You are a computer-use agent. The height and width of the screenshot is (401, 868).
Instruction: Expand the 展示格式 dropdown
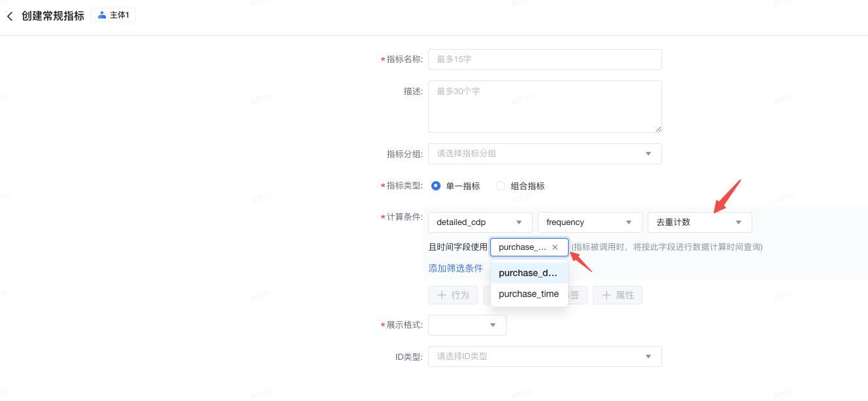click(467, 325)
